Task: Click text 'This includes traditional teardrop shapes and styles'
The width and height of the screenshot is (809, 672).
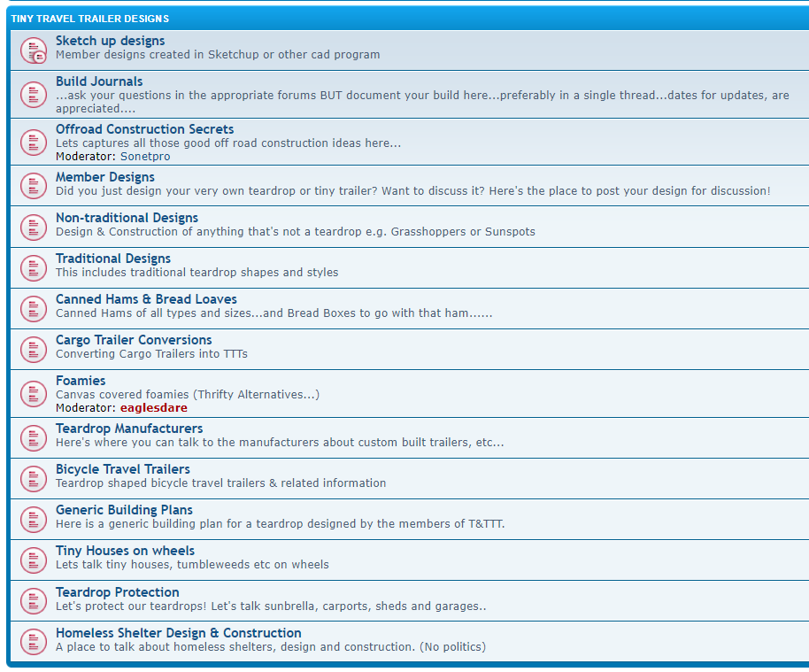Action: pyautogui.click(x=197, y=272)
